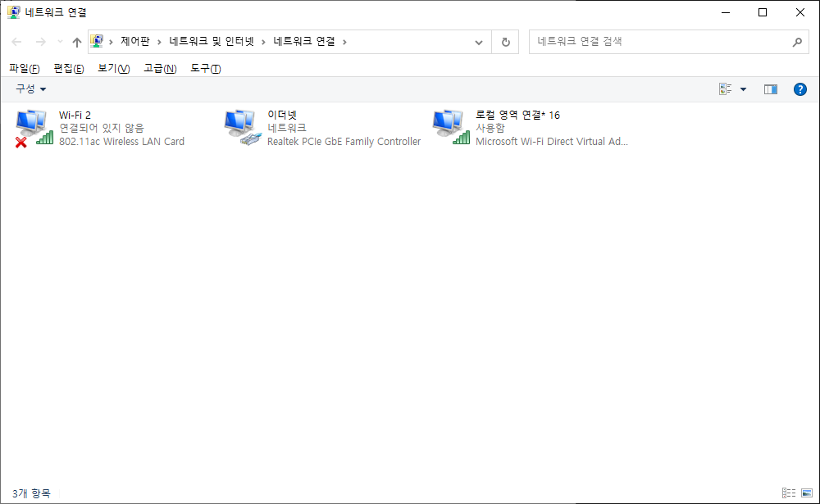Image resolution: width=820 pixels, height=504 pixels.
Task: Select 로컬 영역 연결* 16 adapter icon
Action: click(x=451, y=128)
